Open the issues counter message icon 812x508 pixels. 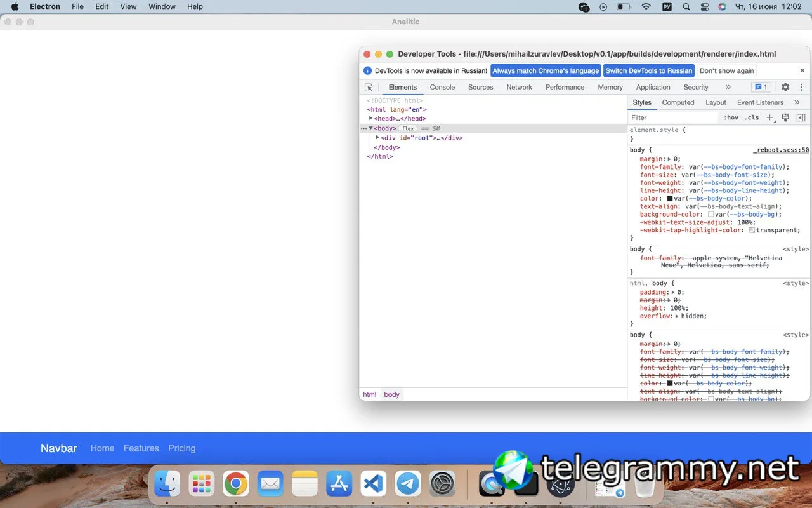[760, 87]
